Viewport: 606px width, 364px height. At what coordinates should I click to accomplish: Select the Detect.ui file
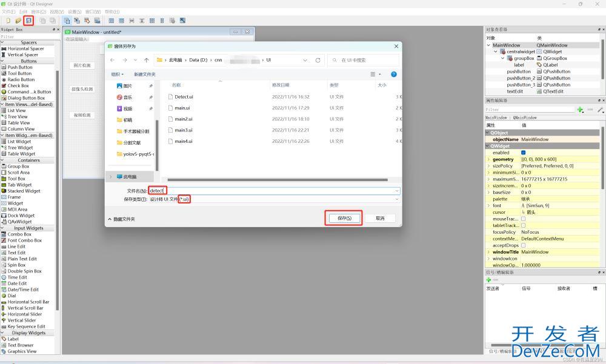coord(184,97)
